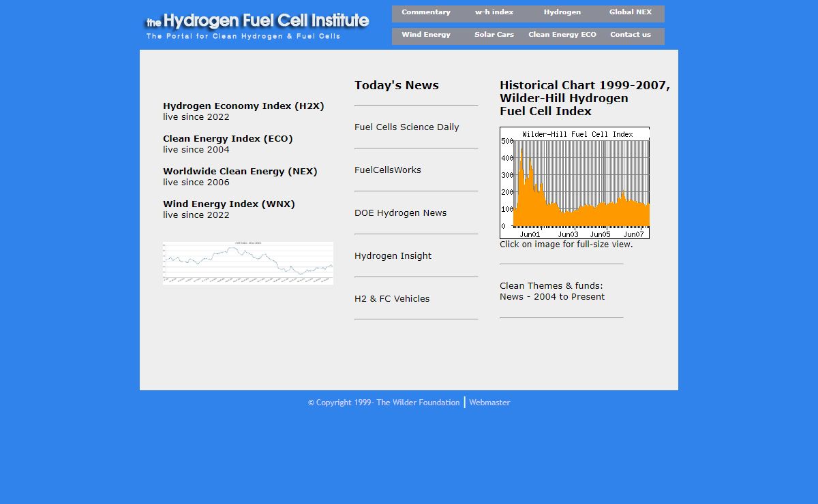Open the Fuel Cells Science Daily link
The height and width of the screenshot is (504, 818).
tap(406, 127)
